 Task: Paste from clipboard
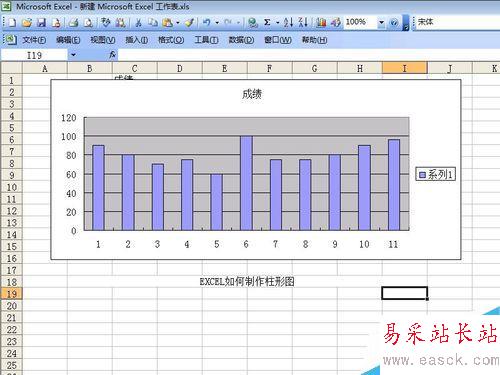tap(168, 22)
